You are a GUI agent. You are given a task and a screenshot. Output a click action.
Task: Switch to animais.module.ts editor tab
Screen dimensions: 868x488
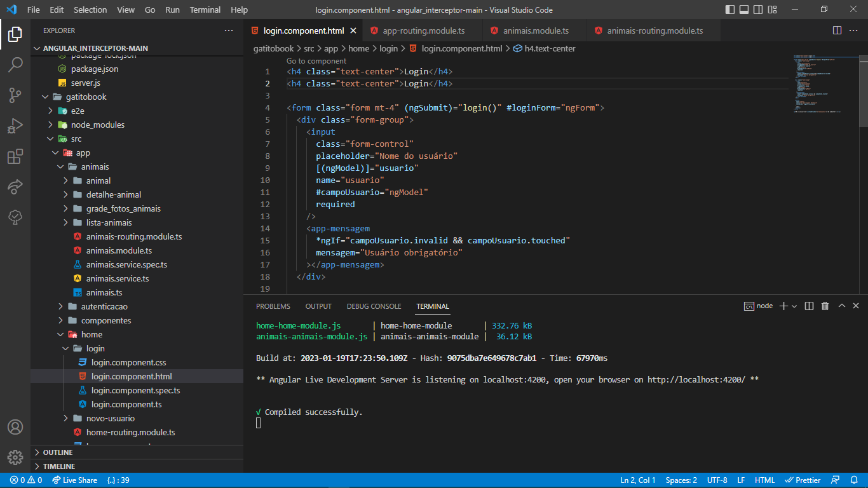point(536,30)
